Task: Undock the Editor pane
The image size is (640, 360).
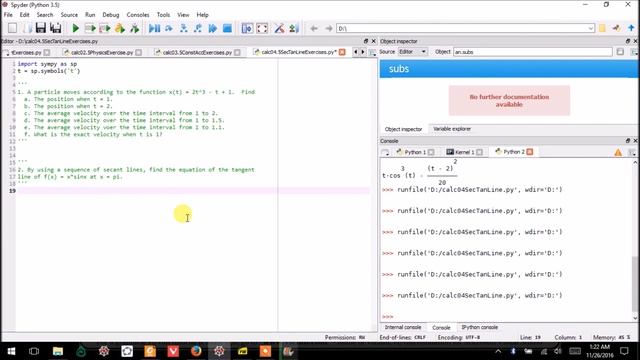Action: click(366, 41)
